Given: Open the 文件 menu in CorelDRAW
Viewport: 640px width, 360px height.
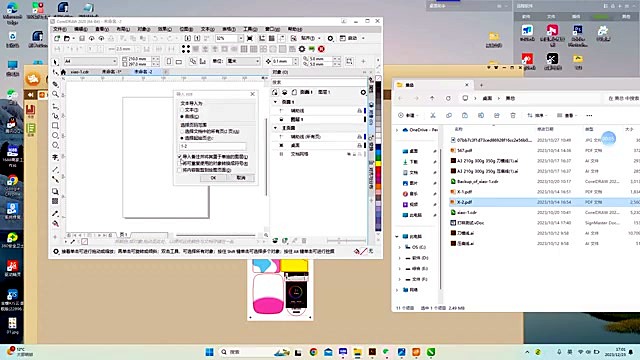Looking at the screenshot, I should point(60,29).
